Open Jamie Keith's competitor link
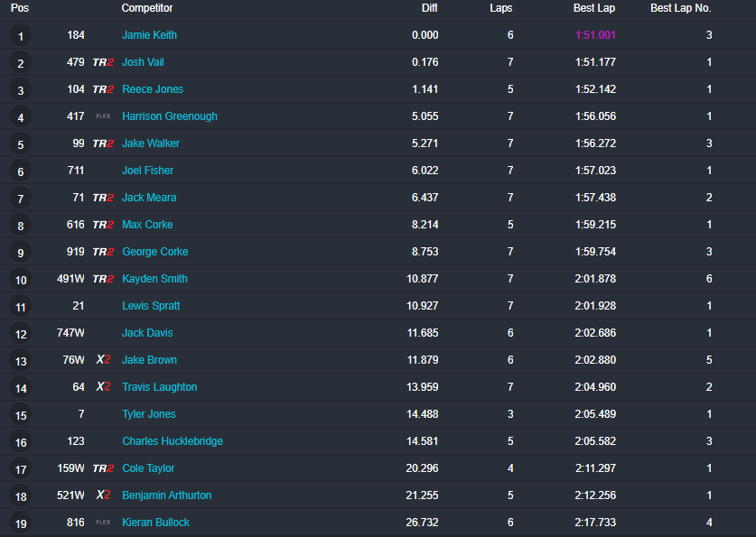756x537 pixels. tap(149, 35)
